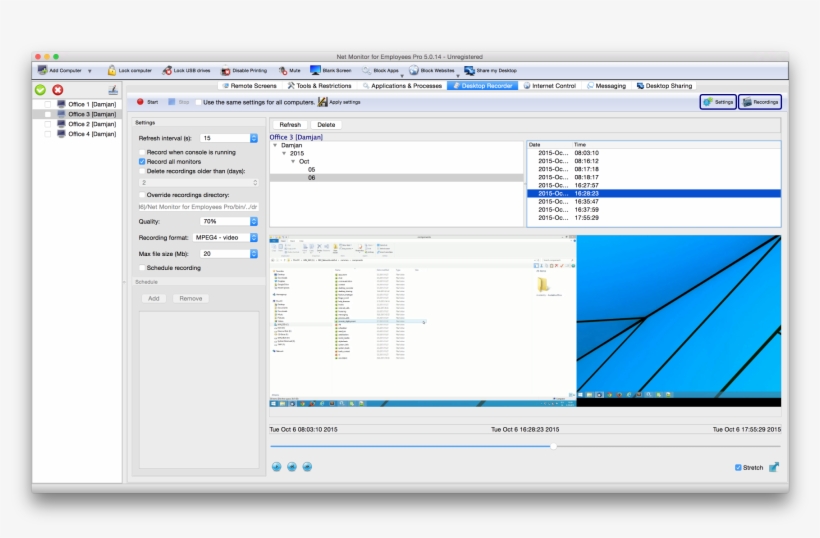Viewport: 820px width, 538px height.
Task: Click the Mute toolbar icon
Action: point(283,70)
